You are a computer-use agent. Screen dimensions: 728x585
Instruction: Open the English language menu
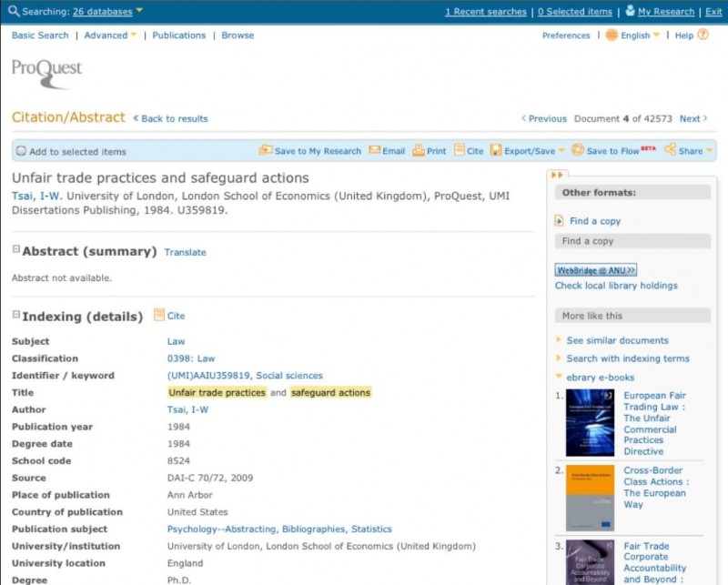pyautogui.click(x=635, y=35)
